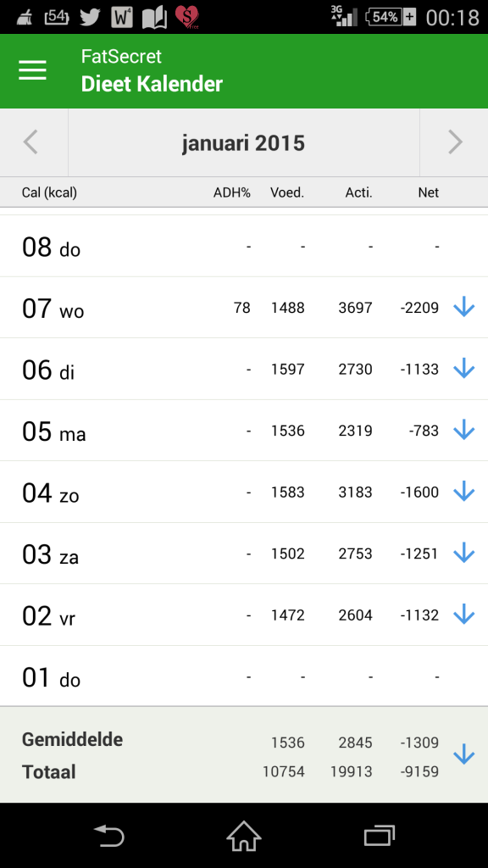Select the ADH% column header

tap(232, 192)
